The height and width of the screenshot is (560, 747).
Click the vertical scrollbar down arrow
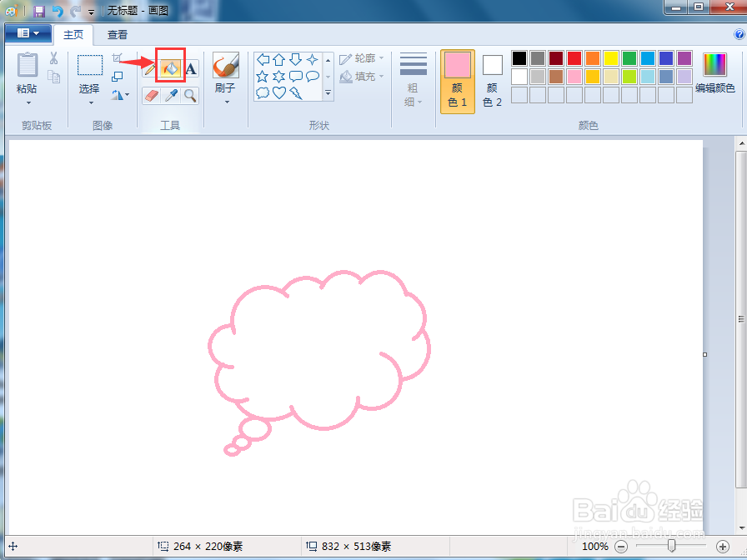pyautogui.click(x=741, y=528)
